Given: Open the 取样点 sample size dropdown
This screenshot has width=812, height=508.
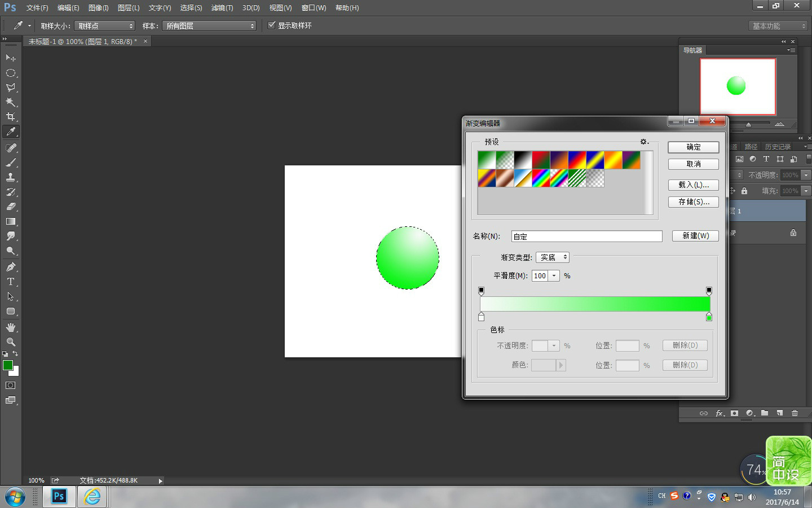Looking at the screenshot, I should 105,26.
